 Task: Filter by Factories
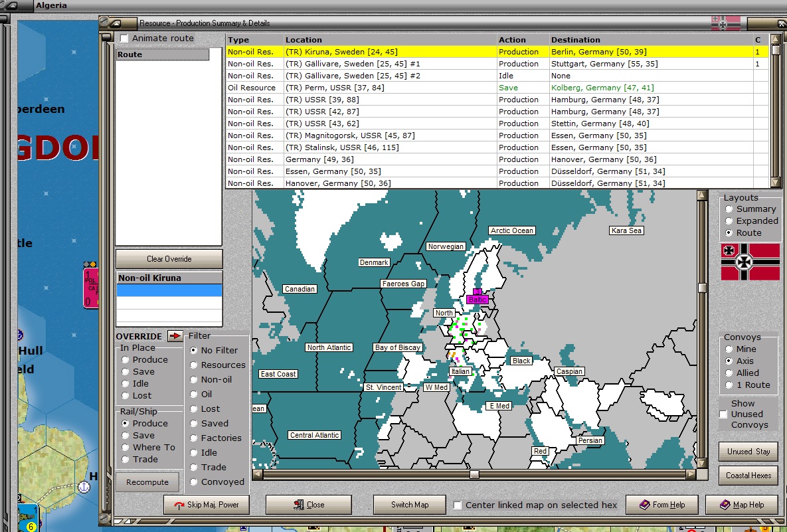[x=194, y=438]
